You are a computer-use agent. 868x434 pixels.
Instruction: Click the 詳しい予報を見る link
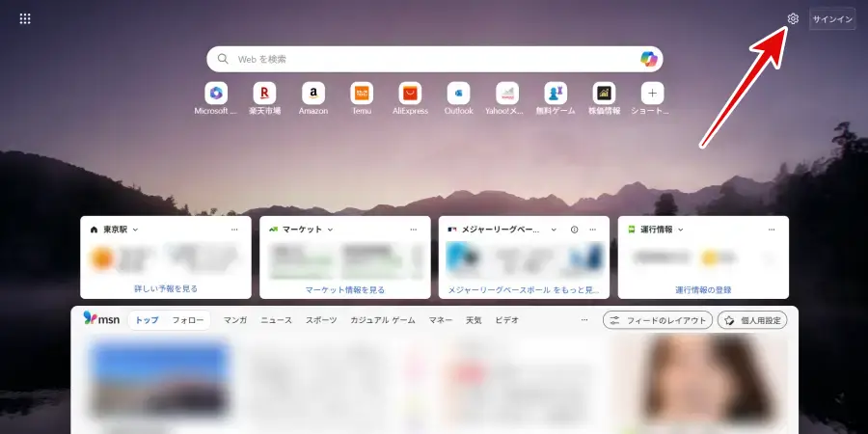click(166, 289)
